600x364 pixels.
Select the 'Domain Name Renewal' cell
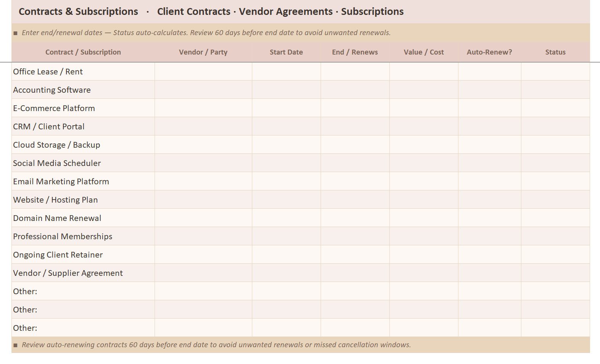(x=83, y=218)
